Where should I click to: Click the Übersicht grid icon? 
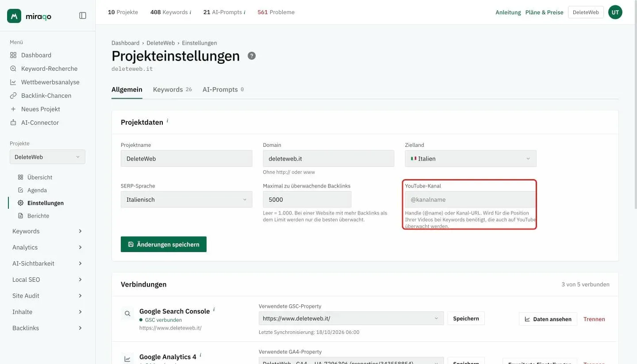pyautogui.click(x=20, y=177)
